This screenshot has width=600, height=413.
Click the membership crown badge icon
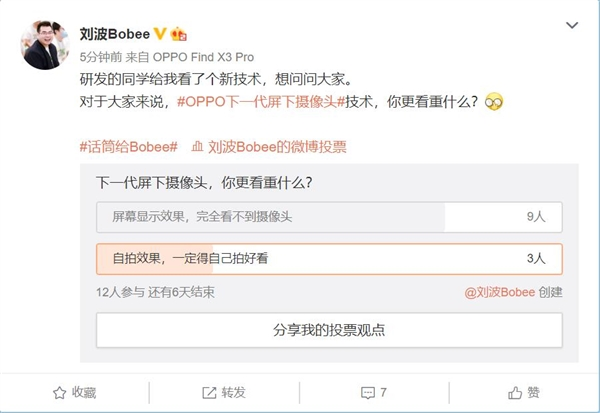click(179, 33)
